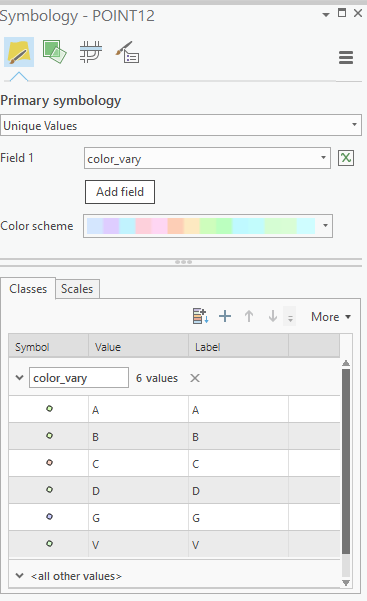
Task: Click the point symbol for value V
Action: [49, 543]
